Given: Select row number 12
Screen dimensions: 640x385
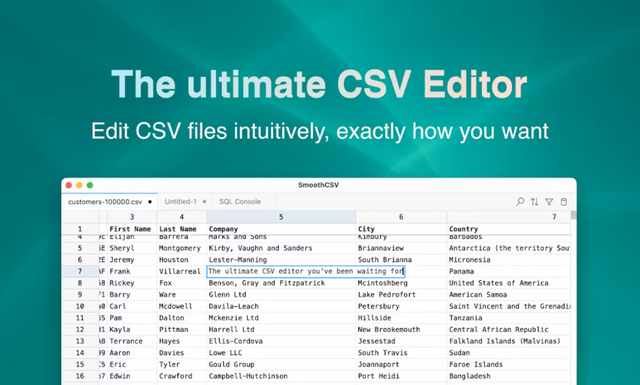Looking at the screenshot, I should 80,329.
